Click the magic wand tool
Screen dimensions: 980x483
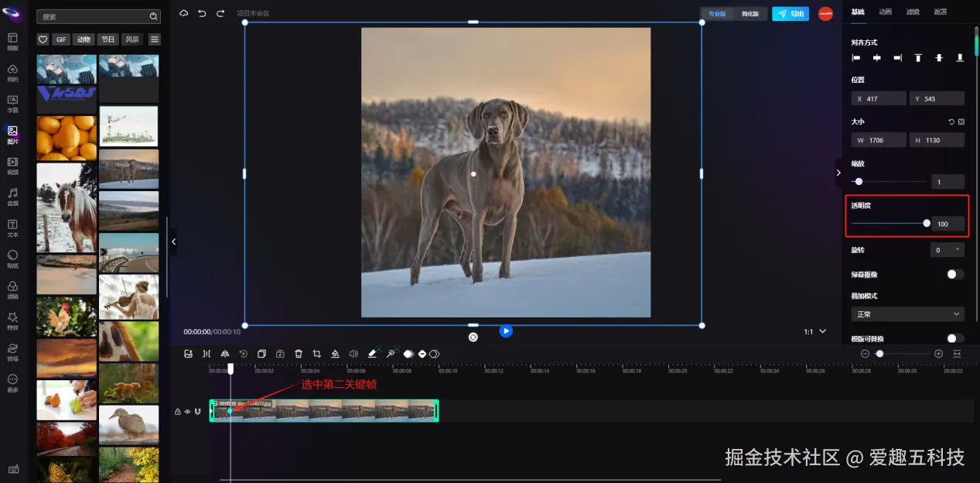click(x=391, y=354)
